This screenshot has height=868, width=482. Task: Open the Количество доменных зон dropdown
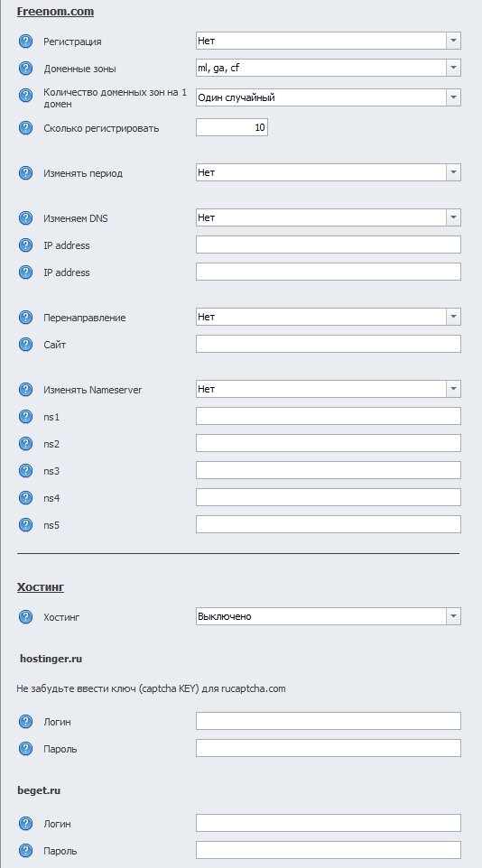[x=328, y=97]
